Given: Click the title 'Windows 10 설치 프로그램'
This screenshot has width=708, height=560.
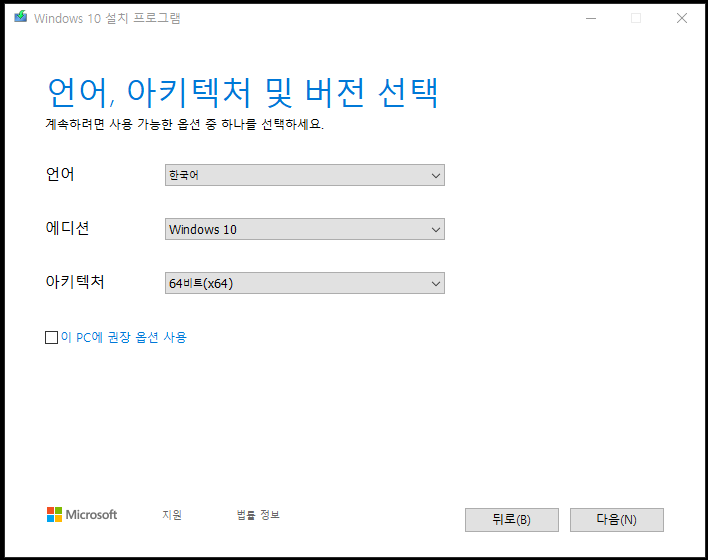Looking at the screenshot, I should [x=107, y=19].
